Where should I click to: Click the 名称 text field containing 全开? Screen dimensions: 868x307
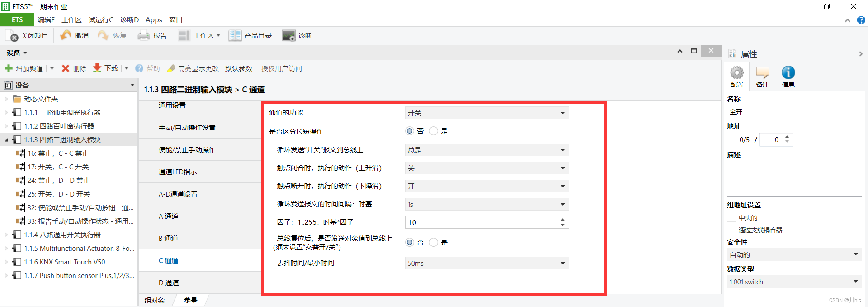coord(793,112)
